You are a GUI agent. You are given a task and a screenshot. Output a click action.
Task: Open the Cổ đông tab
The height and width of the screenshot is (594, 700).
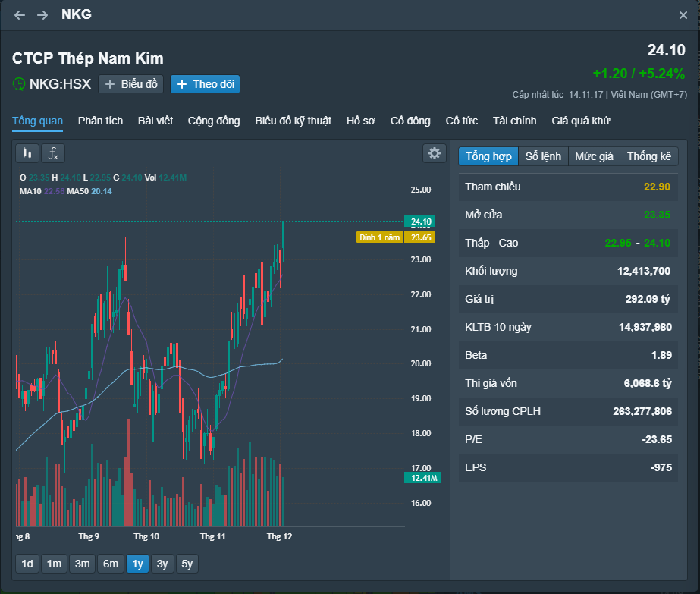tap(410, 121)
